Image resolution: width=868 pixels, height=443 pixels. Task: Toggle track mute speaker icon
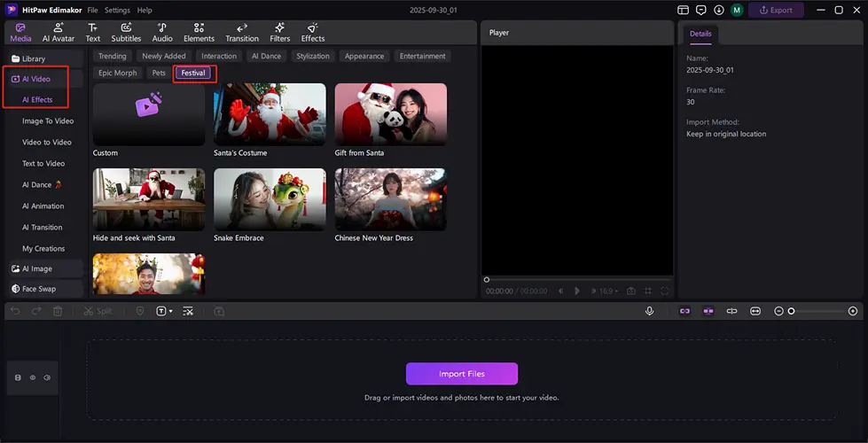(47, 377)
